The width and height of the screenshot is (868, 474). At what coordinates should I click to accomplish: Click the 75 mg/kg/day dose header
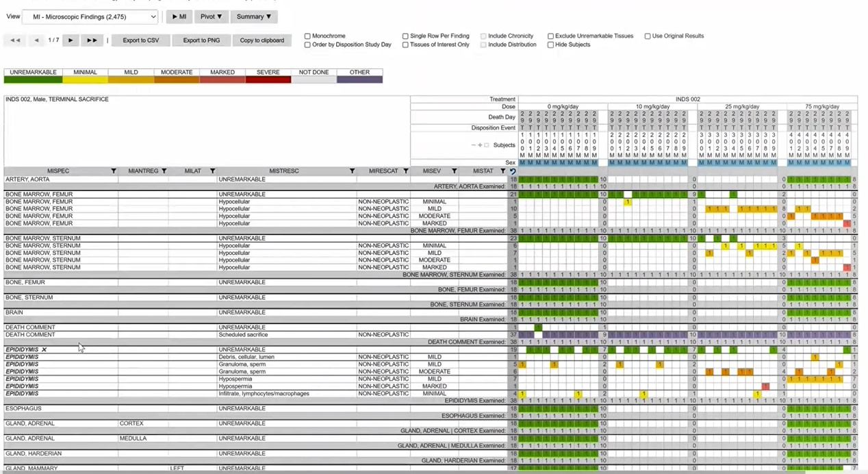[x=821, y=107]
